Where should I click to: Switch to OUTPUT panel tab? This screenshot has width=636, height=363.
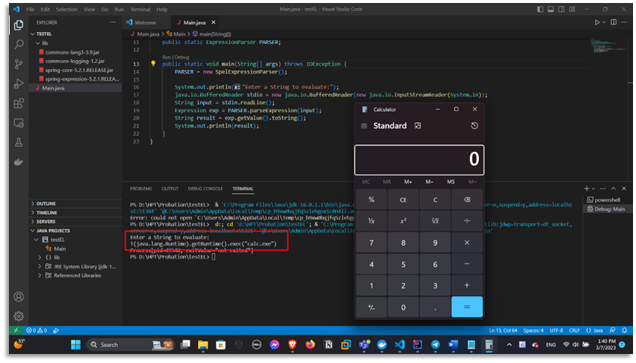(x=170, y=189)
